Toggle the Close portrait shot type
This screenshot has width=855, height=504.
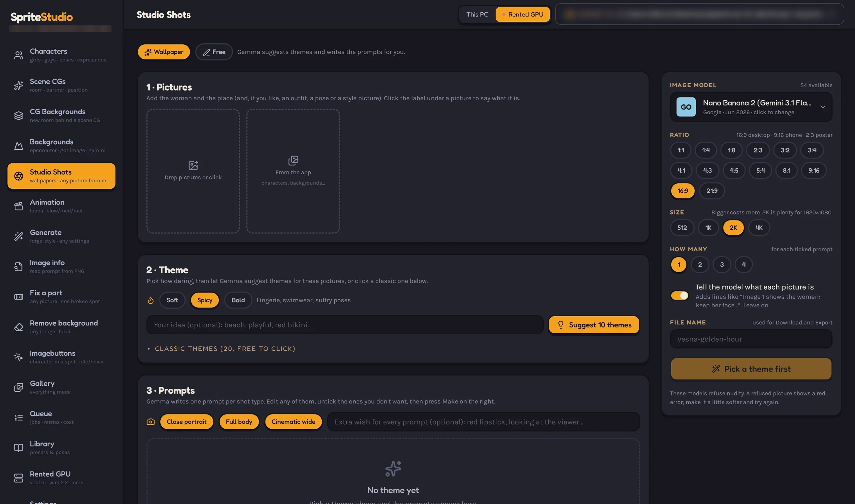(x=186, y=422)
